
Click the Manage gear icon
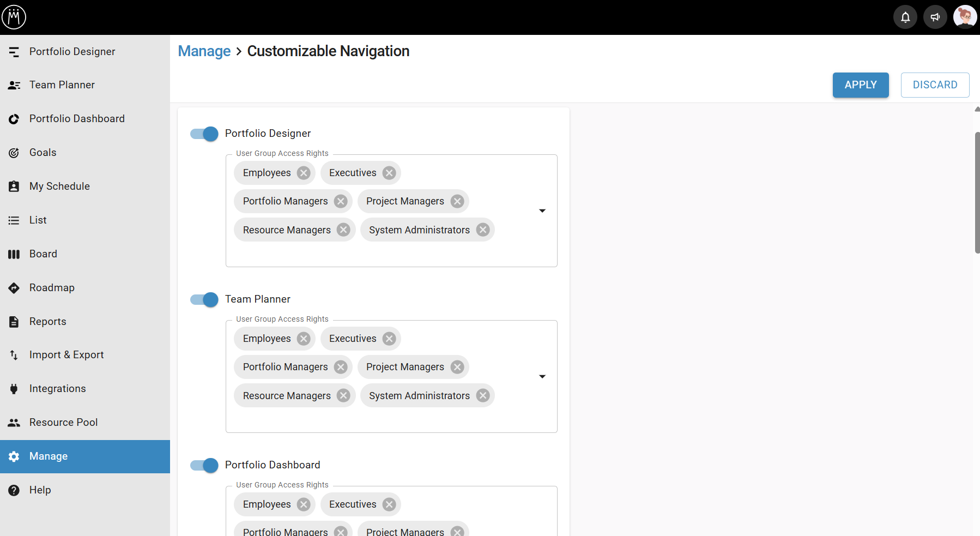[14, 456]
